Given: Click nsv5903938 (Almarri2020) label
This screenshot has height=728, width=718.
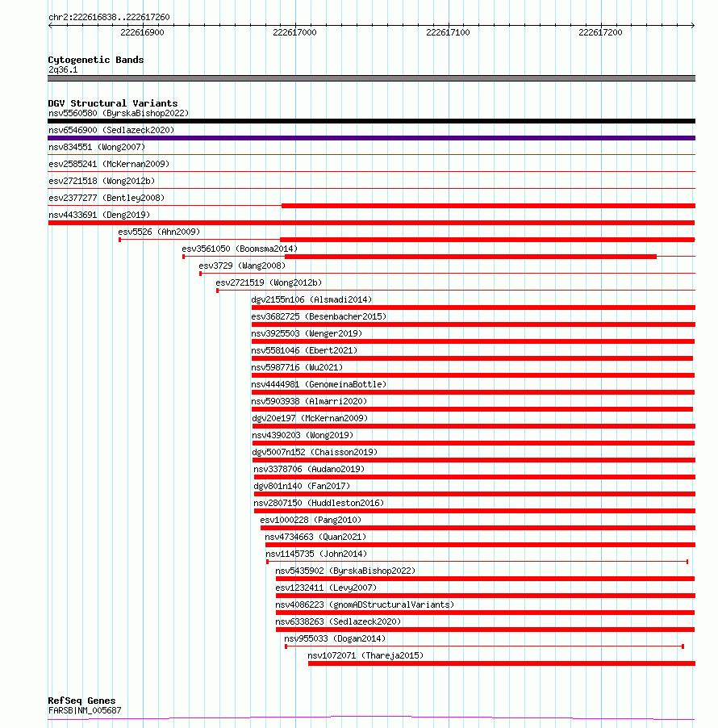Looking at the screenshot, I should (309, 402).
